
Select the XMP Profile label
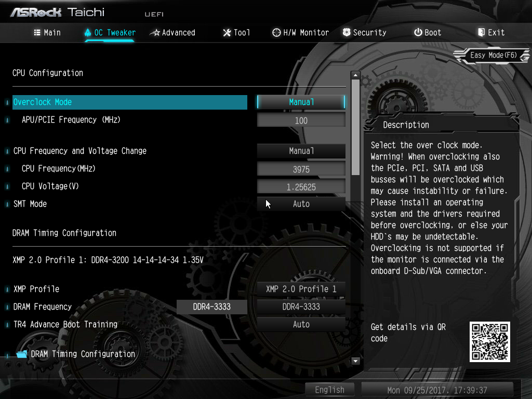(36, 289)
